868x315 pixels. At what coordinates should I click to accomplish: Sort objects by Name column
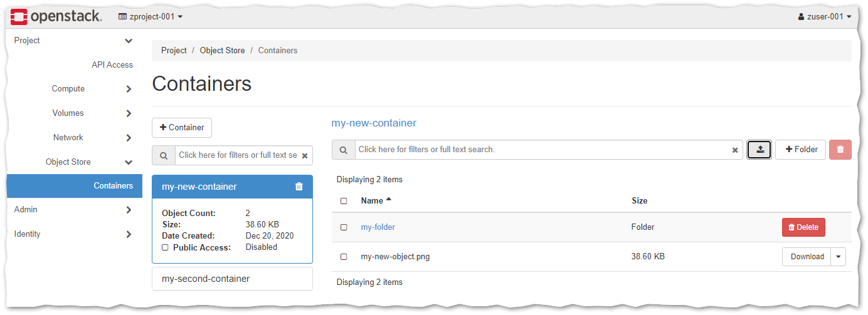click(376, 201)
